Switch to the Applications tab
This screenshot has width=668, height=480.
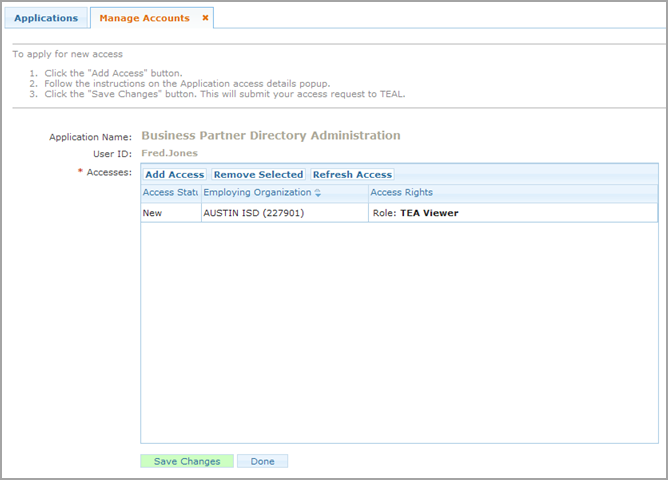pos(46,18)
